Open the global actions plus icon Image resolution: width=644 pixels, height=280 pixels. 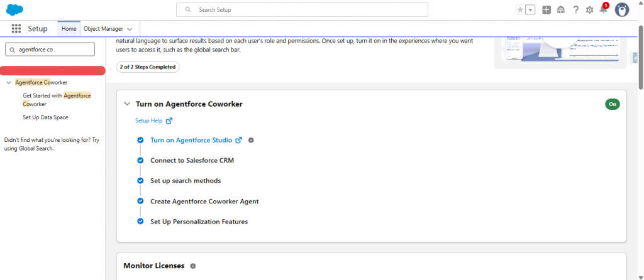click(547, 10)
